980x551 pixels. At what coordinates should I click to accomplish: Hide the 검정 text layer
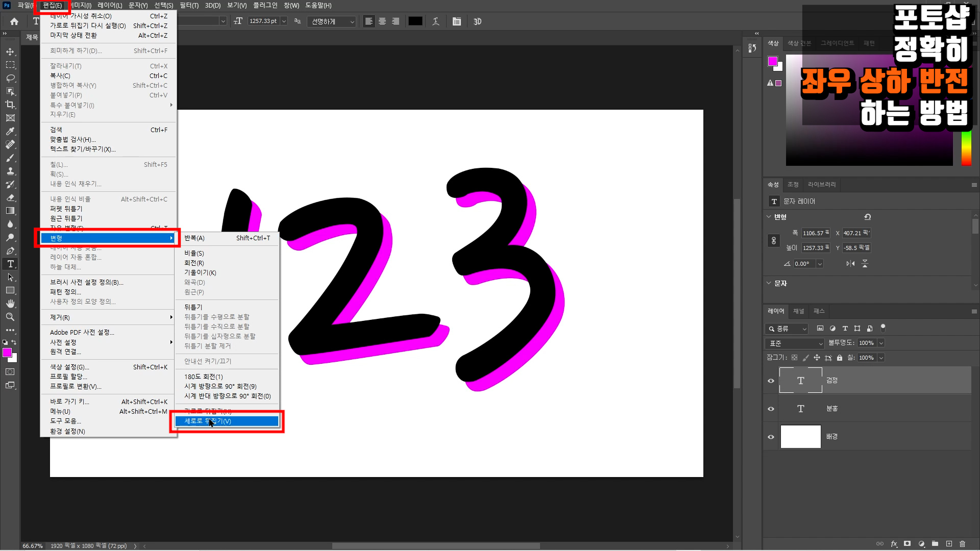(x=771, y=381)
